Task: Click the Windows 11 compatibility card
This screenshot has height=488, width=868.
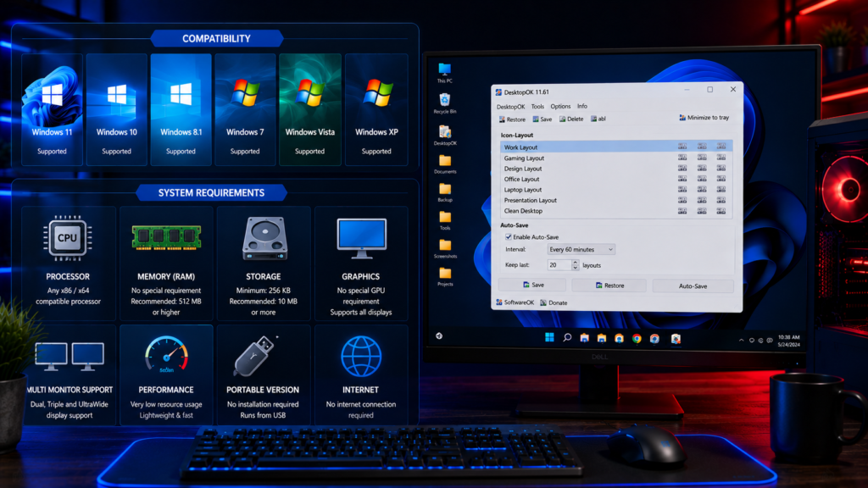Action: (52, 109)
